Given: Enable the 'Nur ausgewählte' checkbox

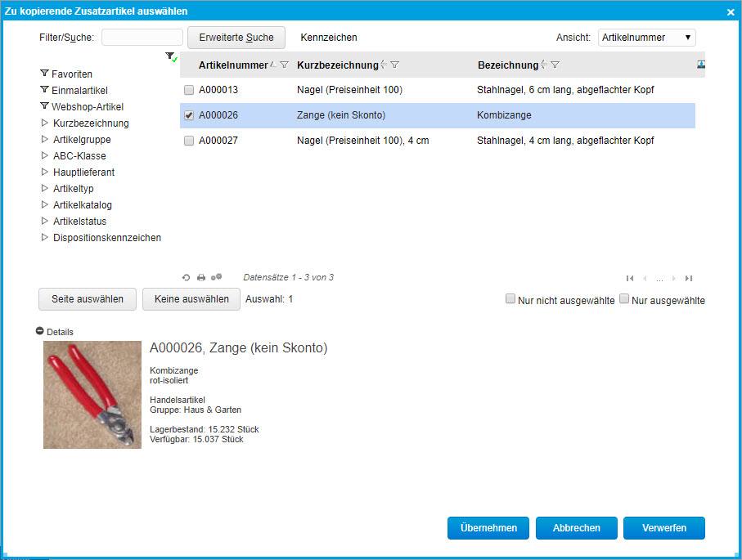Looking at the screenshot, I should 624,299.
